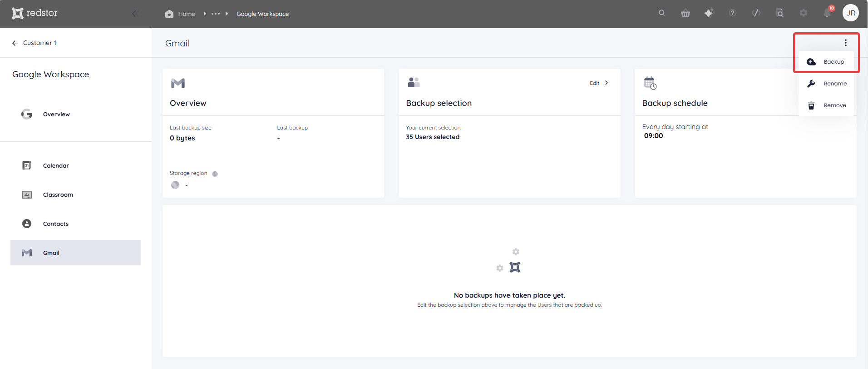
Task: Click the wrench Rename icon in menu
Action: tap(811, 84)
